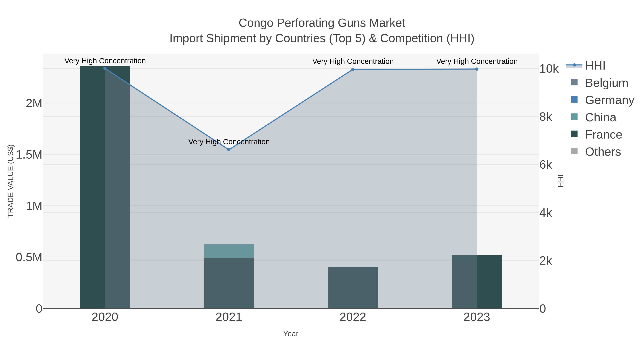Click the Belgium color swatch in the legend
Image resolution: width=644 pixels, height=362 pixels.
point(574,82)
